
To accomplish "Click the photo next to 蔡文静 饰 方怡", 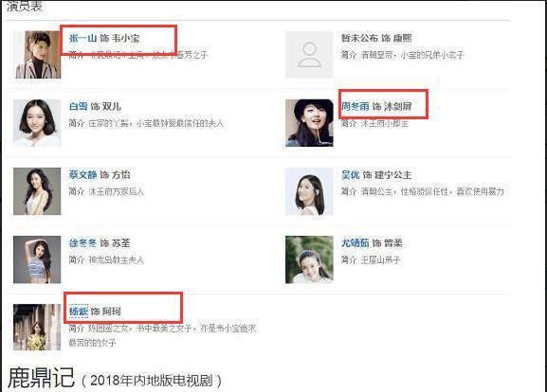I will pyautogui.click(x=37, y=191).
